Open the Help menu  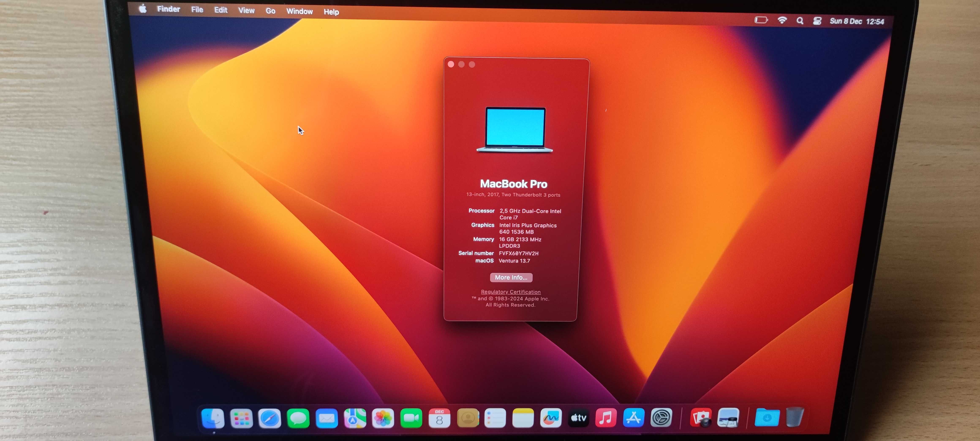[331, 12]
